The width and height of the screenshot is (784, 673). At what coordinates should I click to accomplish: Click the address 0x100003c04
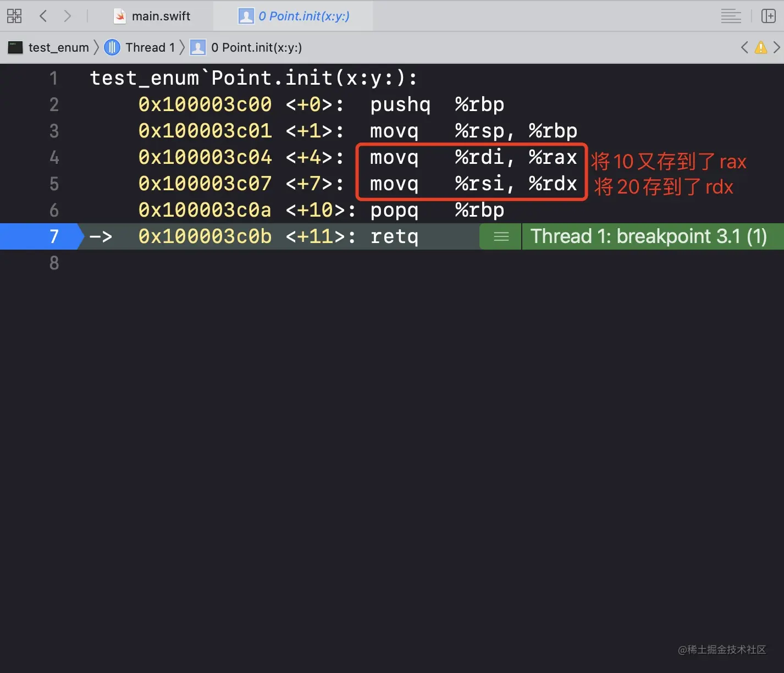pos(205,157)
